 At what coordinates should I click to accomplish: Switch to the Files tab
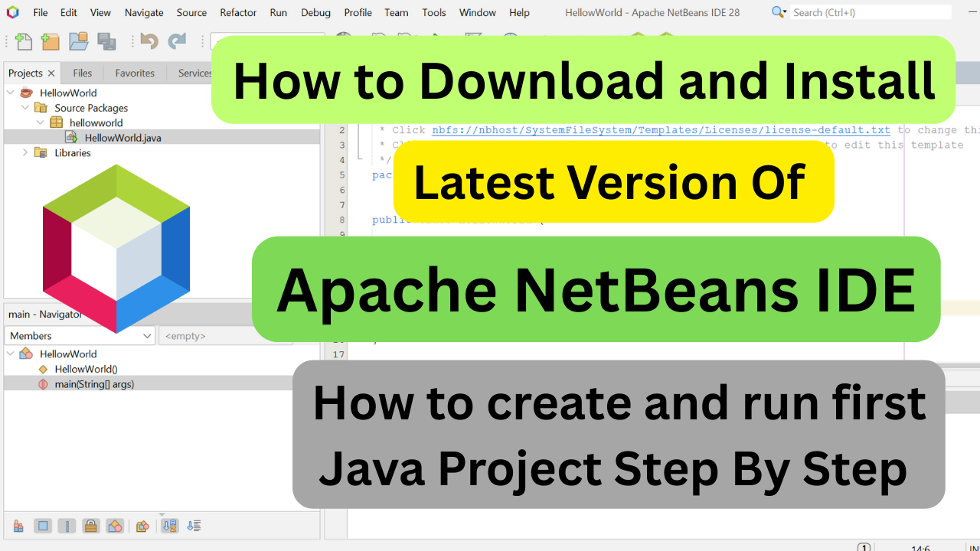tap(83, 73)
